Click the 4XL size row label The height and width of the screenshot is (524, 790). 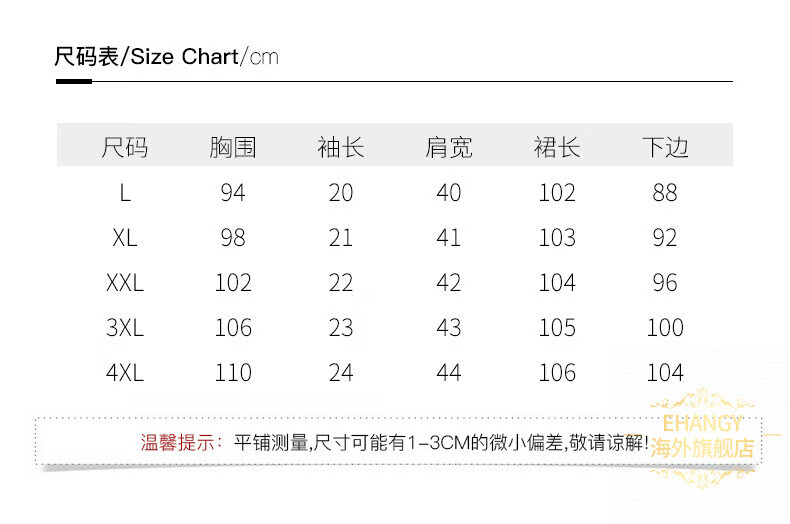pyautogui.click(x=125, y=373)
